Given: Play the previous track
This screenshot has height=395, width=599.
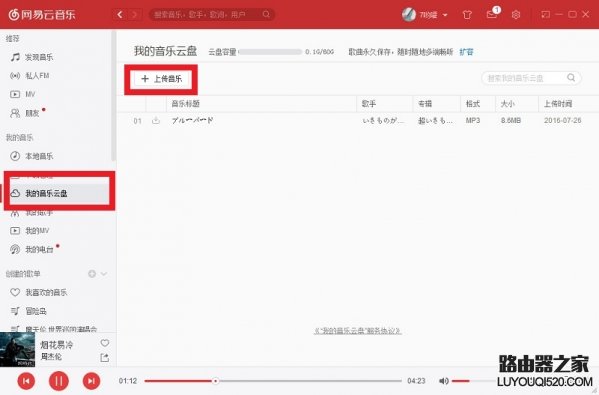Looking at the screenshot, I should 26,381.
